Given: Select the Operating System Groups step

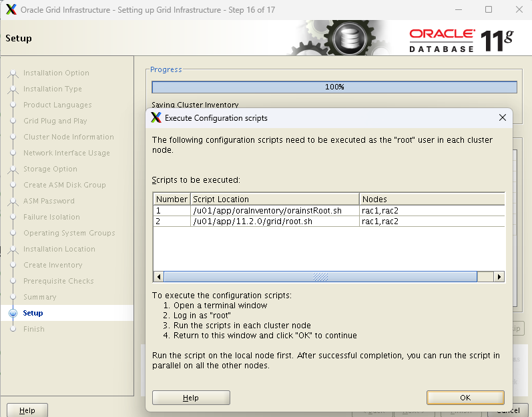Looking at the screenshot, I should tap(69, 233).
